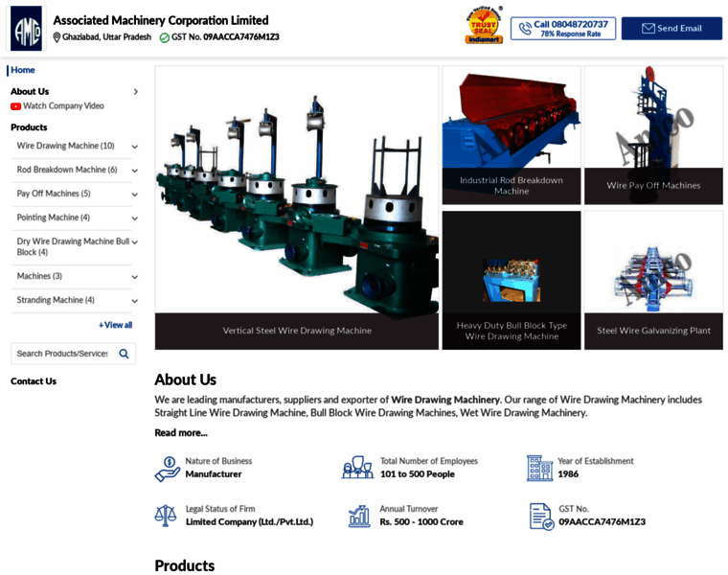Click company name Associated Machinery Corporation Limited

161,20
